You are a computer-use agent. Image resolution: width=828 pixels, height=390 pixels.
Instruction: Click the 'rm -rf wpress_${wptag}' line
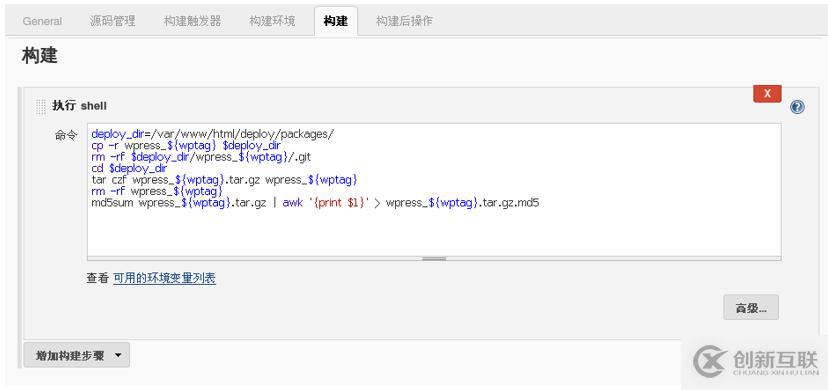157,191
